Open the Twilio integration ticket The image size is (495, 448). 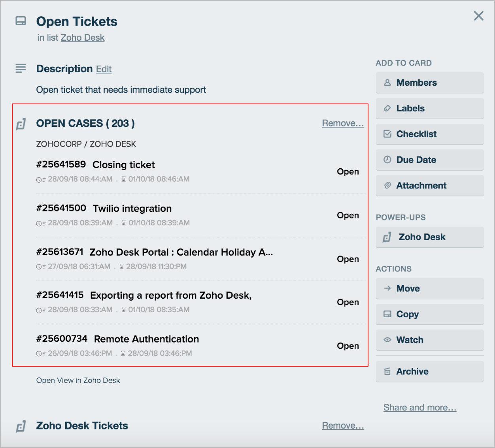132,209
